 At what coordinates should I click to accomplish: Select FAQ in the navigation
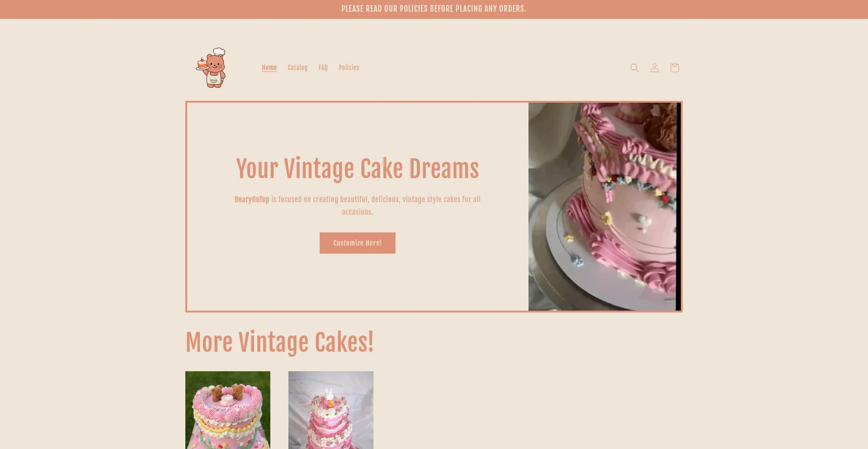tap(323, 67)
